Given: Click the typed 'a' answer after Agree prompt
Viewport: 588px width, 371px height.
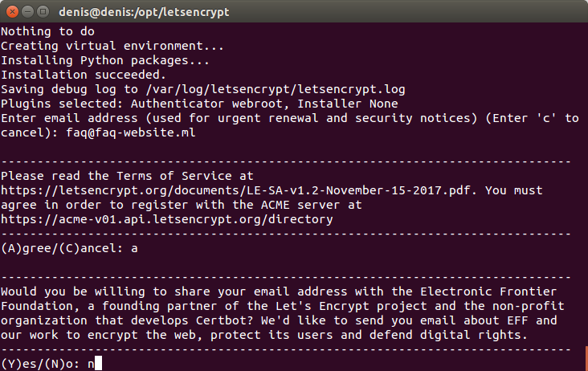Looking at the screenshot, I should tap(134, 248).
